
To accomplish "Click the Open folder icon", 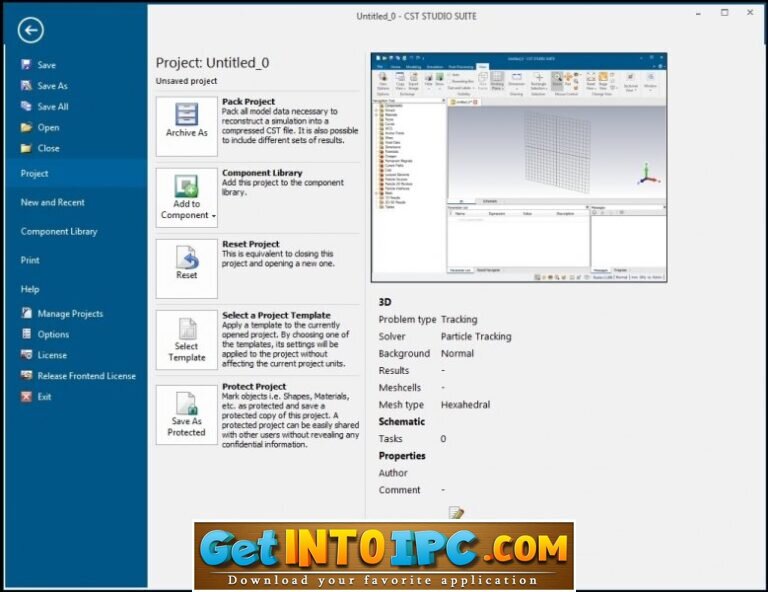I will click(x=26, y=127).
